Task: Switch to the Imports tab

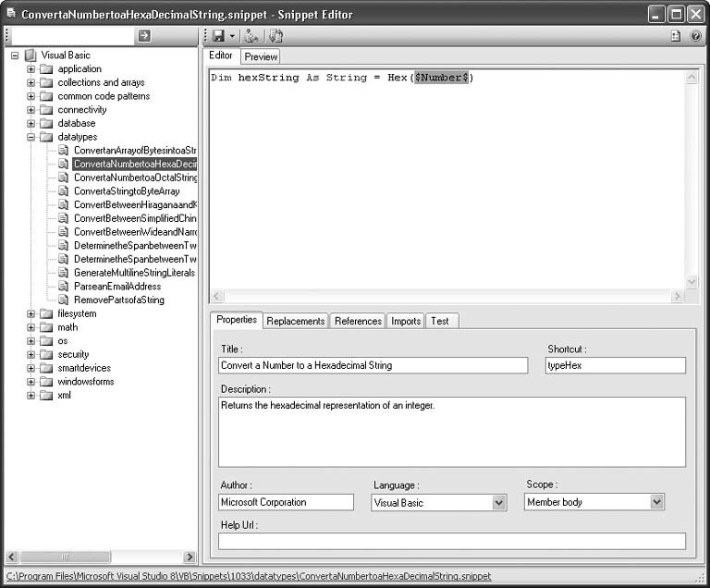Action: 406,321
